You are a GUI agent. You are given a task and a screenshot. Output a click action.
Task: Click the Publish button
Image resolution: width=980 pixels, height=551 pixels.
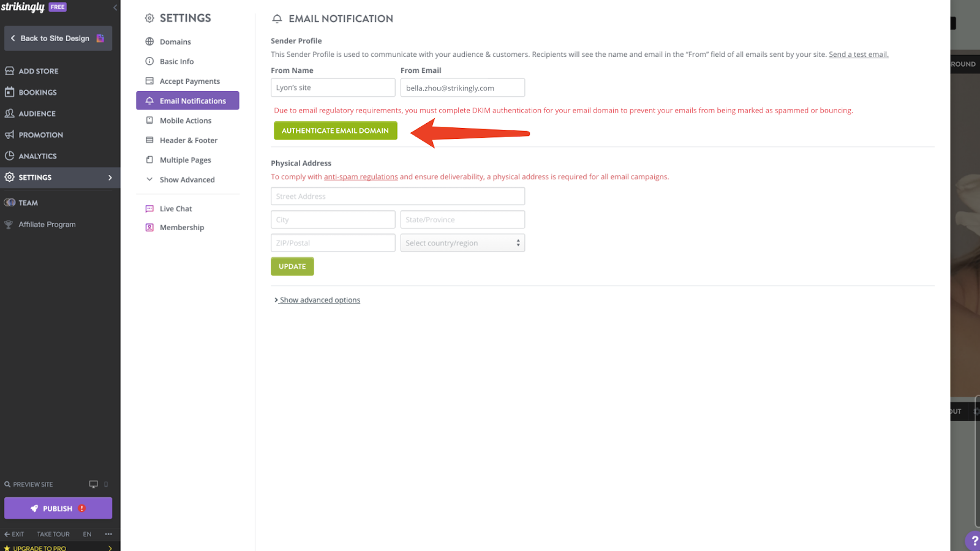pos(58,508)
